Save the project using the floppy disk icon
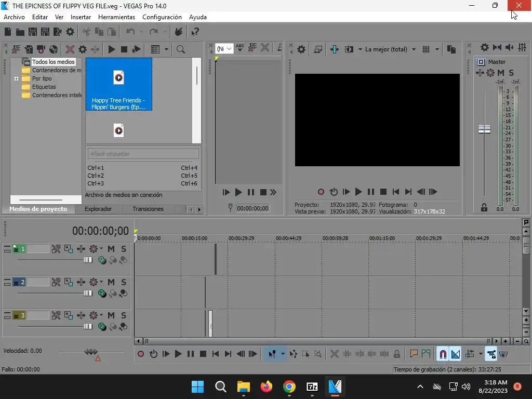Viewport: 532px width, 399px height. pyautogui.click(x=33, y=32)
